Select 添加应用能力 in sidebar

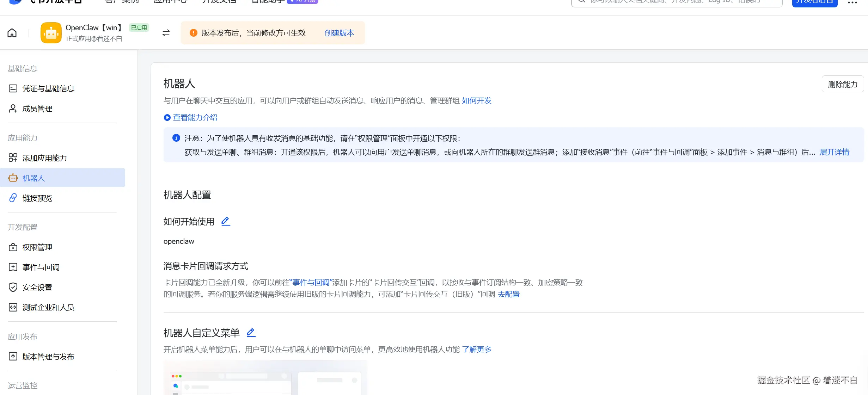coord(44,158)
